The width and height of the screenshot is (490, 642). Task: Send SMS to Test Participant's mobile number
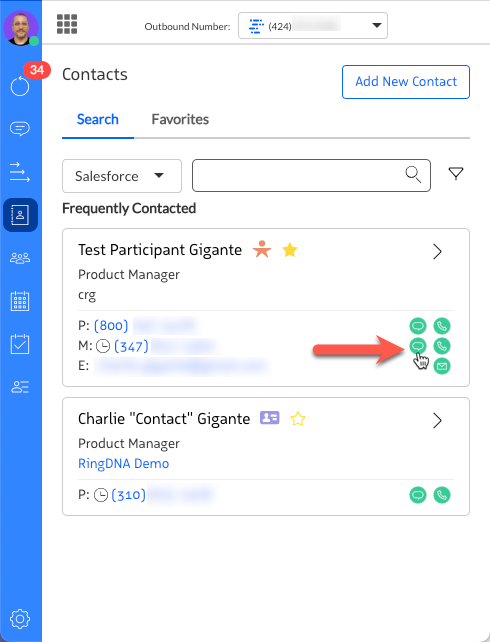[x=418, y=346]
